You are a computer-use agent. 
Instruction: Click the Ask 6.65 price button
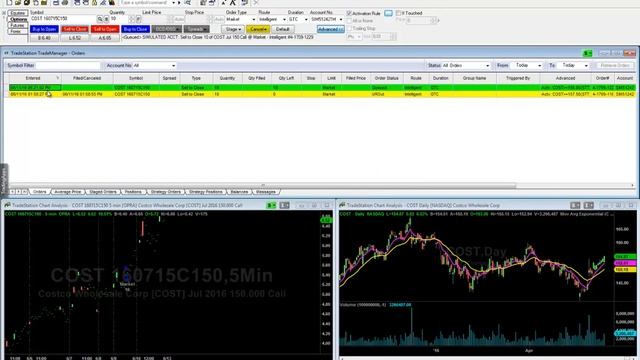pyautogui.click(x=105, y=38)
